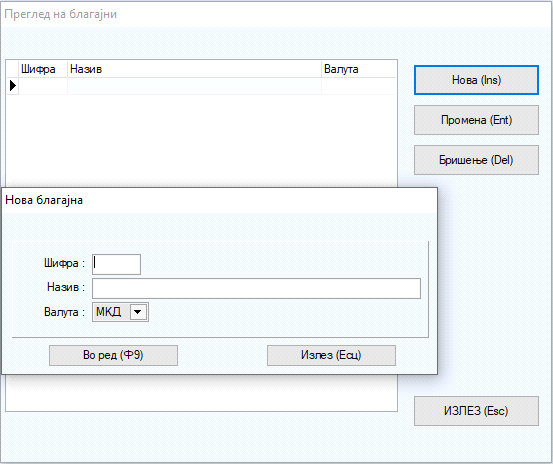
Task: Click the Нова благајна dialog title bar
Action: (x=219, y=200)
